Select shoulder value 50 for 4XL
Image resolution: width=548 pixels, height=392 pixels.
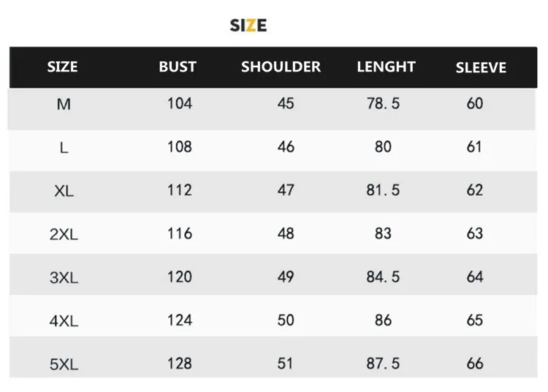pos(286,320)
